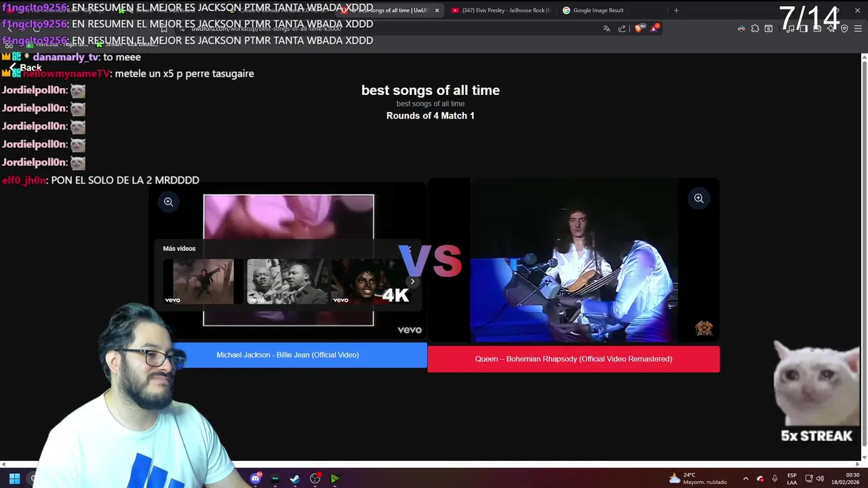Viewport: 868px width, 488px height.
Task: Click the goggles extension icon in toolbar
Action: [x=741, y=28]
